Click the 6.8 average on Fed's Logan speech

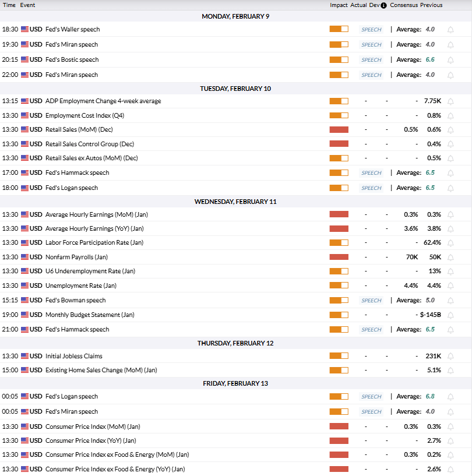click(x=430, y=397)
